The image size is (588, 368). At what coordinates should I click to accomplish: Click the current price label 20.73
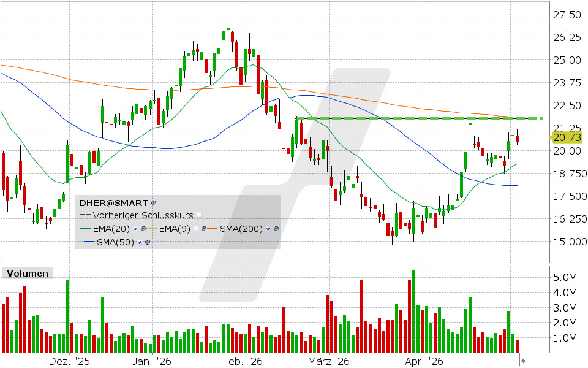tap(567, 138)
